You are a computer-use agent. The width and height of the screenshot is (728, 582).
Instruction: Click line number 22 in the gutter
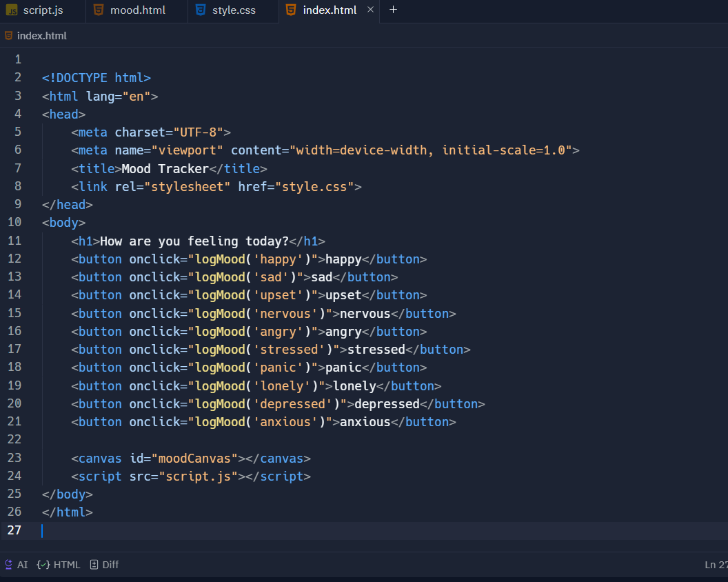pos(14,439)
